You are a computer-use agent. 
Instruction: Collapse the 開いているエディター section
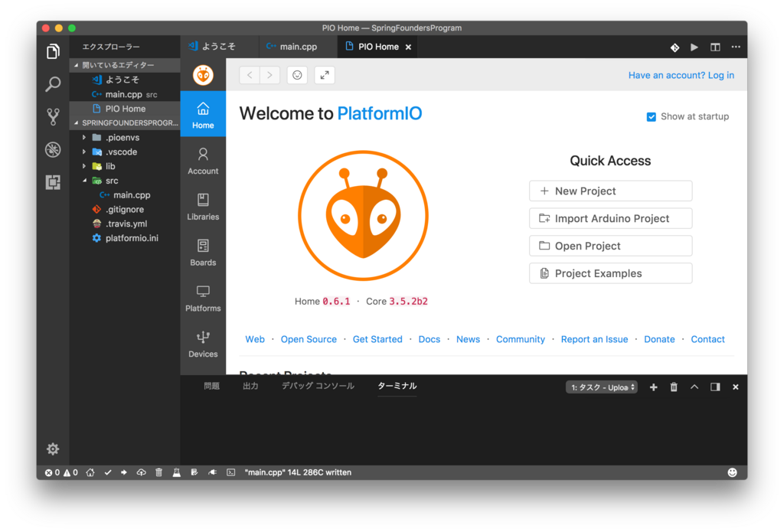pos(125,65)
